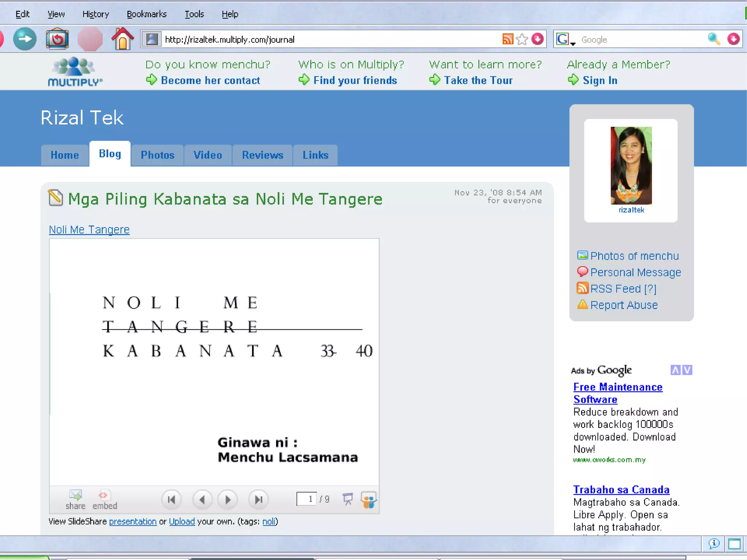
Task: Click the Google ads previous arrow
Action: tap(676, 370)
